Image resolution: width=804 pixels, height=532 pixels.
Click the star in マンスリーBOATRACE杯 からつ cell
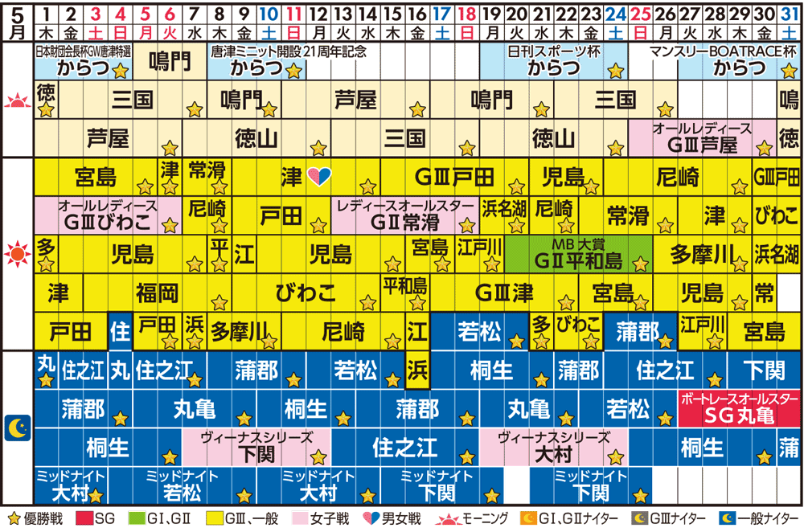pyautogui.click(x=790, y=71)
